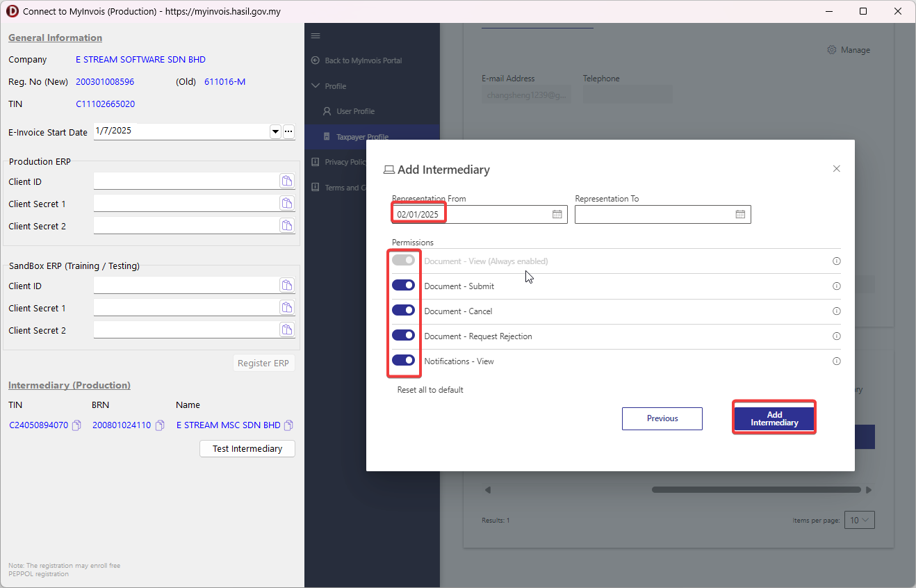Click hamburger menu icon in portal sidebar
The width and height of the screenshot is (916, 588).
point(316,36)
